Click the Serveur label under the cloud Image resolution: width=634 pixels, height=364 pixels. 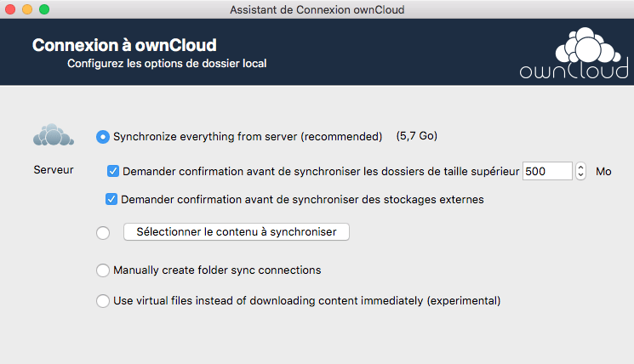[53, 170]
